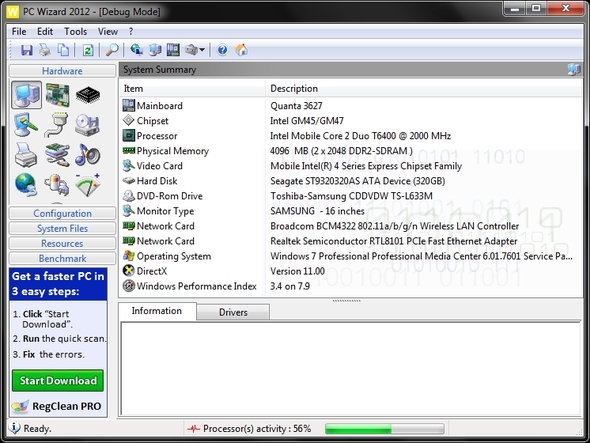Click the blue Help question mark icon
The image size is (590, 443).
click(x=222, y=50)
